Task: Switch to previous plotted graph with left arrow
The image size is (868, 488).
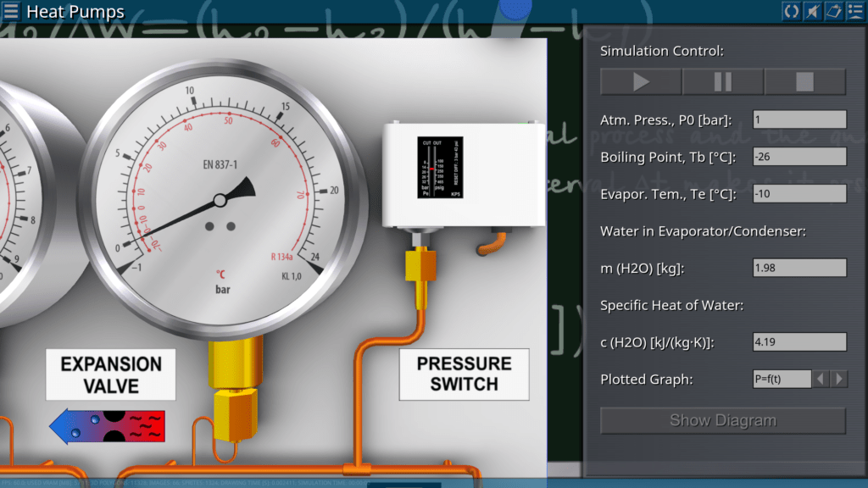Action: (x=821, y=379)
